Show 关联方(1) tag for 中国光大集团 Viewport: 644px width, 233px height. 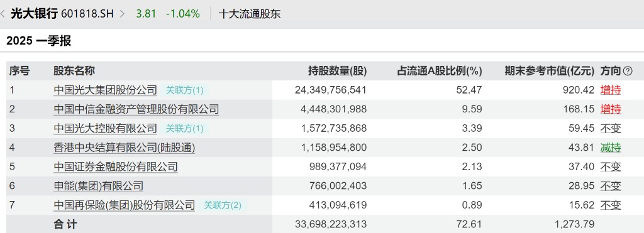[184, 90]
